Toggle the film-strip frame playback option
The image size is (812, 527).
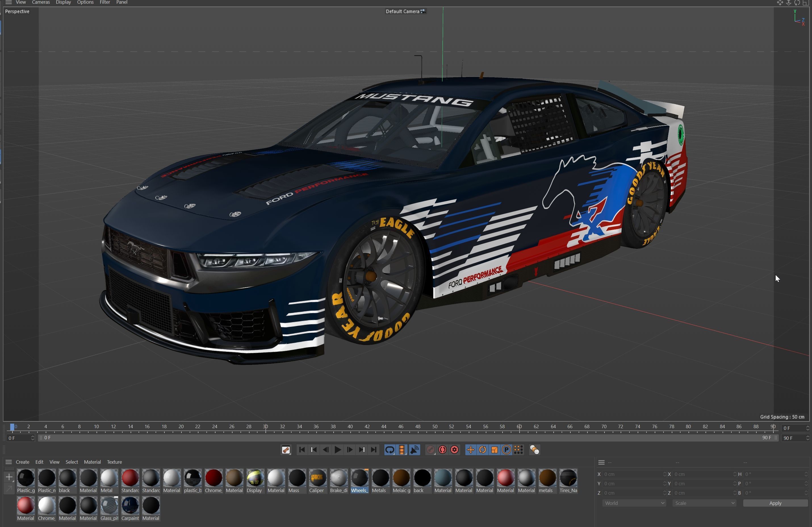tap(402, 450)
